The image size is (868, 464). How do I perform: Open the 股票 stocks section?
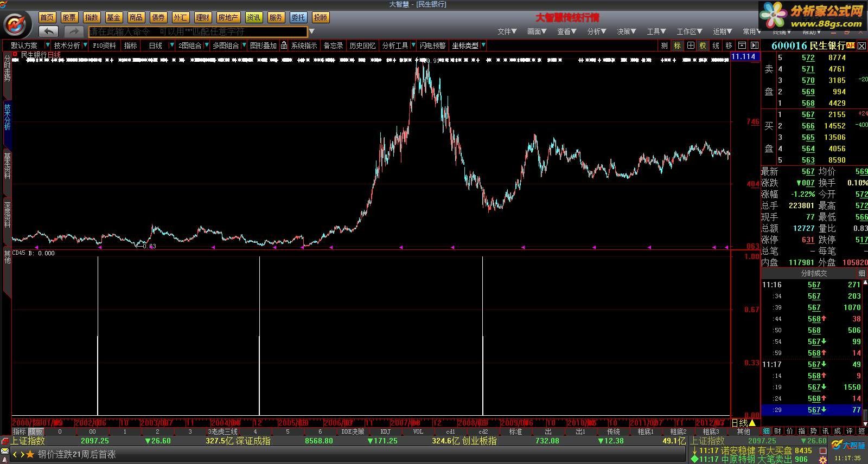point(69,17)
